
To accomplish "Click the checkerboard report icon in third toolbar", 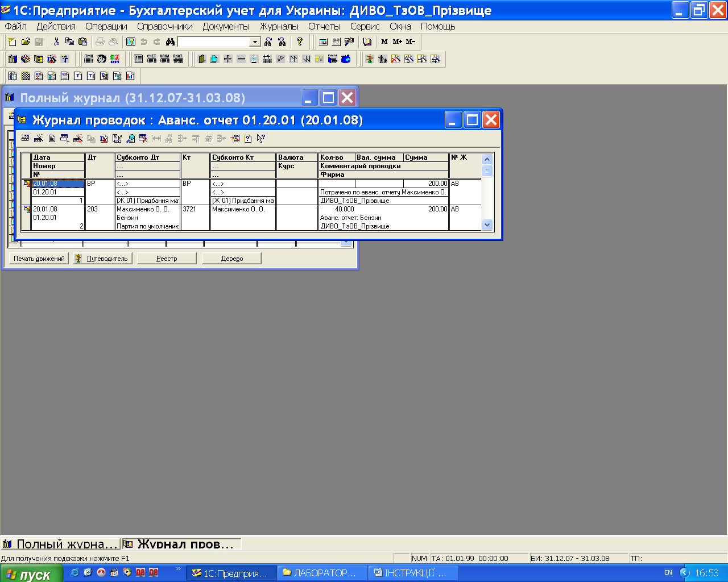I will [x=26, y=76].
